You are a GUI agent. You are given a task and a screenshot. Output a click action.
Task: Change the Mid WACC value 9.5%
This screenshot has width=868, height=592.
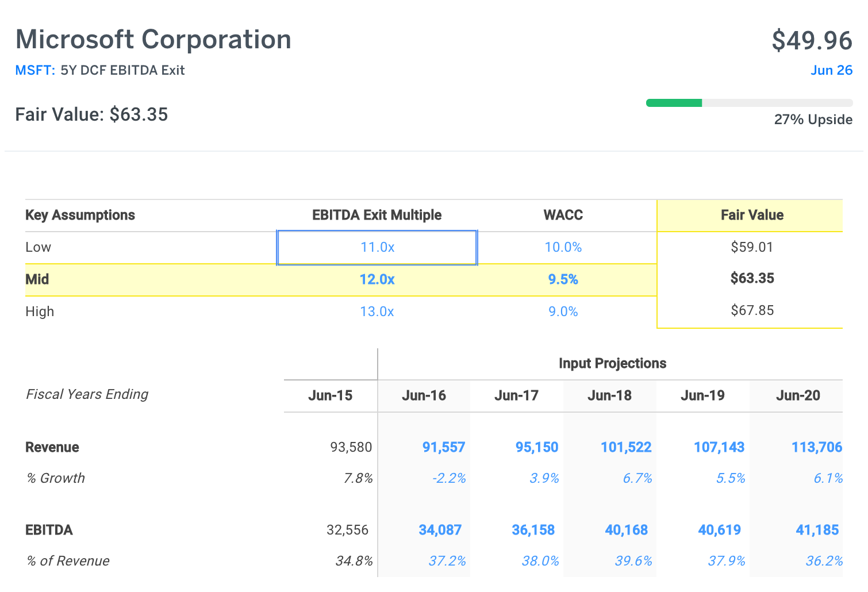coord(563,280)
